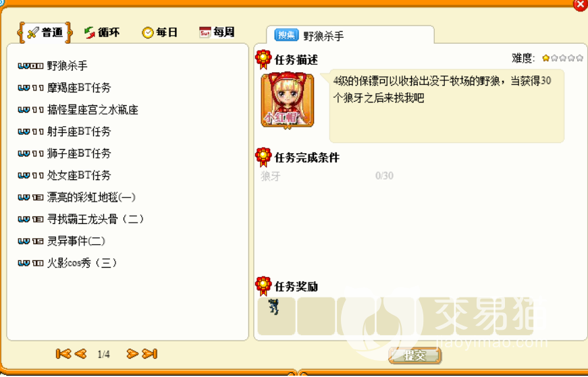Select the 野狼杀手 quest in list
Viewport: 588px width, 377px height.
(x=53, y=66)
